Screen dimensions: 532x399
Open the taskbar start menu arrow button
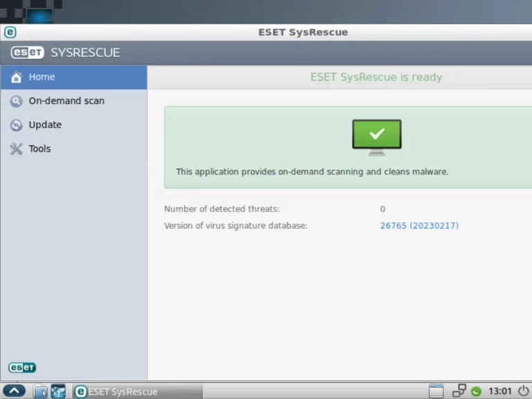tap(15, 391)
